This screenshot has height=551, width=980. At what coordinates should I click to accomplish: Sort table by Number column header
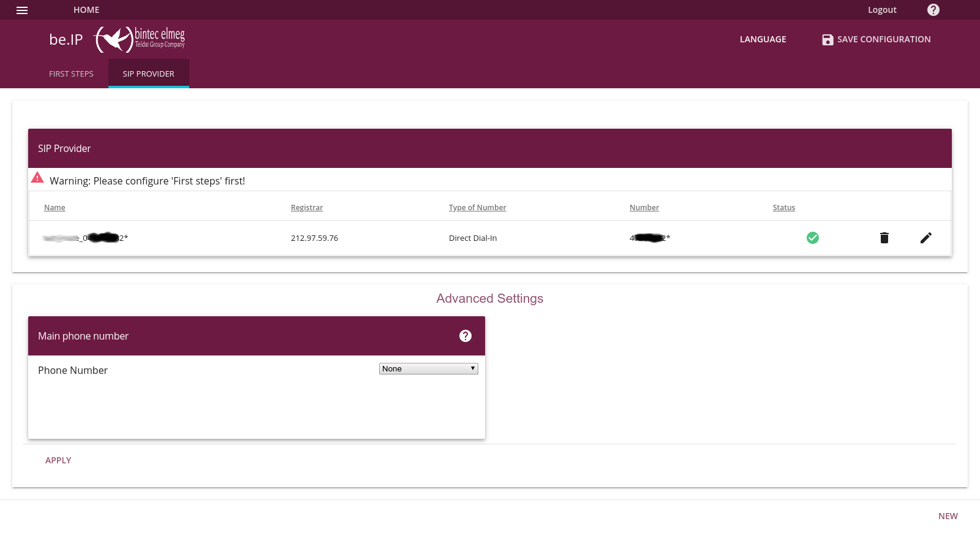644,208
